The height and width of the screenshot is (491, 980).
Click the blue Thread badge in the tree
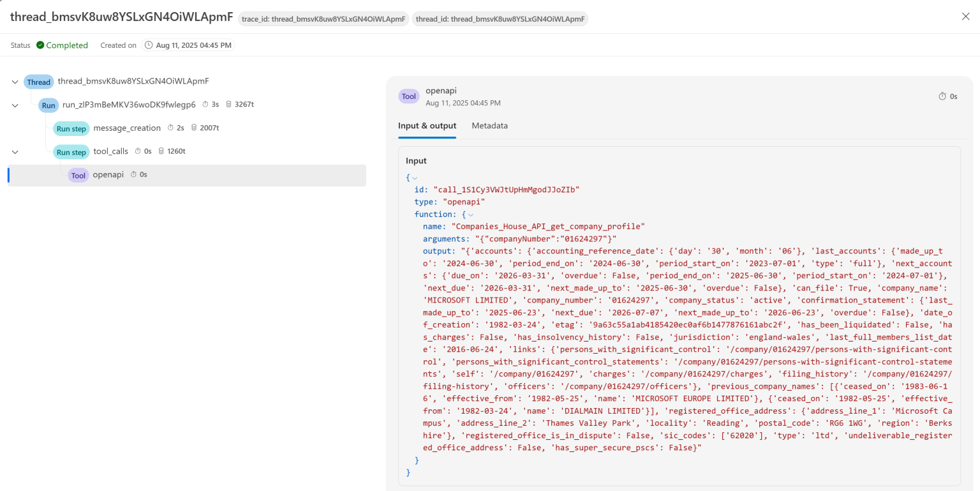[38, 82]
